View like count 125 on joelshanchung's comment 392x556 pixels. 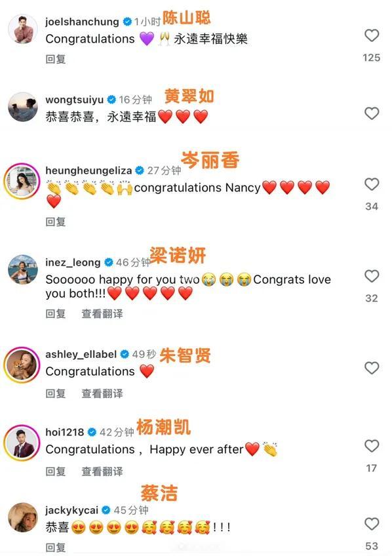tap(372, 58)
